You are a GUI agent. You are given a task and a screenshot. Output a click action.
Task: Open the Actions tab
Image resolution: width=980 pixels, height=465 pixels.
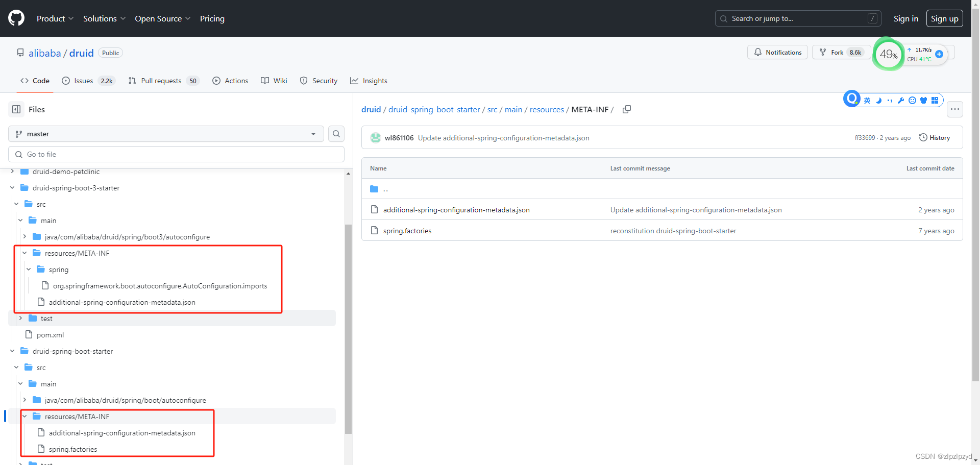230,81
